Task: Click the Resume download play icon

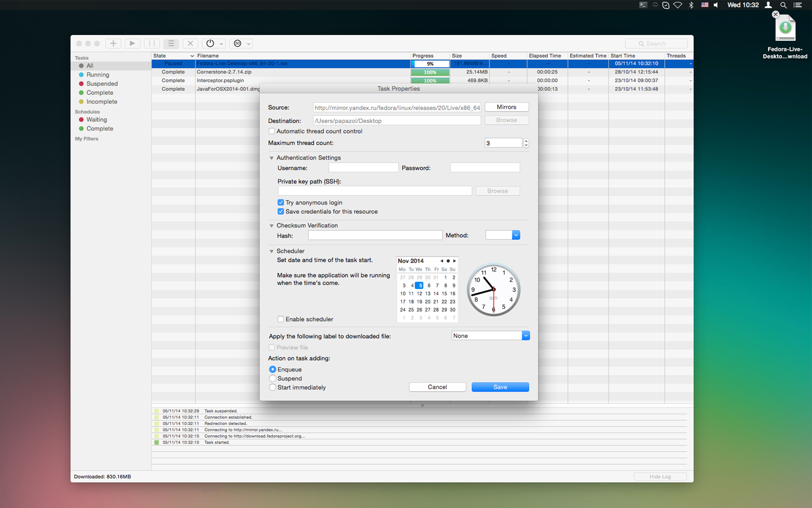Action: [132, 43]
